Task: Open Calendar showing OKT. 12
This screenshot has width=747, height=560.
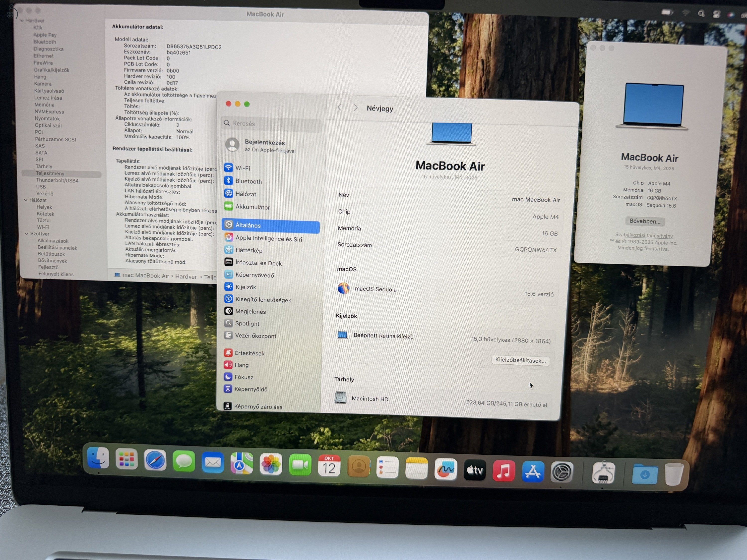Action: (329, 466)
